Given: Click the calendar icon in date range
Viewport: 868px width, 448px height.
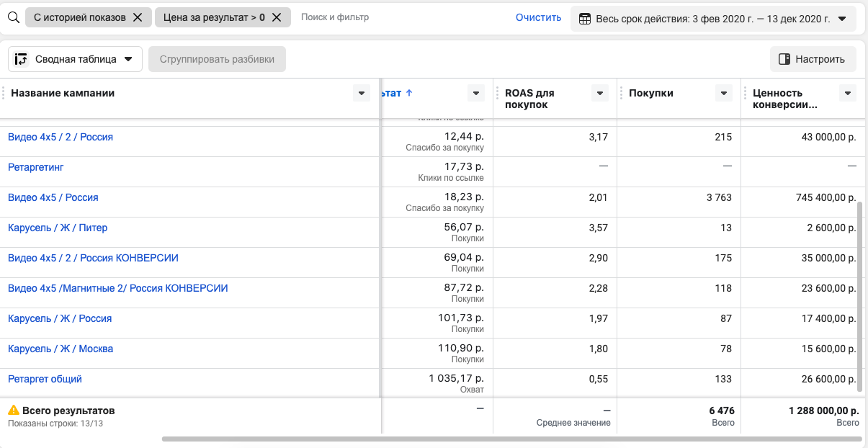Looking at the screenshot, I should pos(585,19).
